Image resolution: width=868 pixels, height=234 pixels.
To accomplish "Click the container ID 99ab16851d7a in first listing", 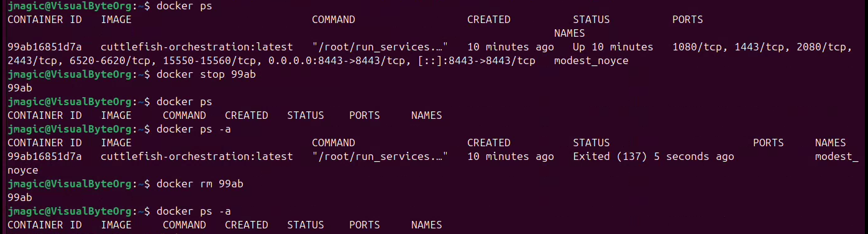I will pyautogui.click(x=44, y=47).
